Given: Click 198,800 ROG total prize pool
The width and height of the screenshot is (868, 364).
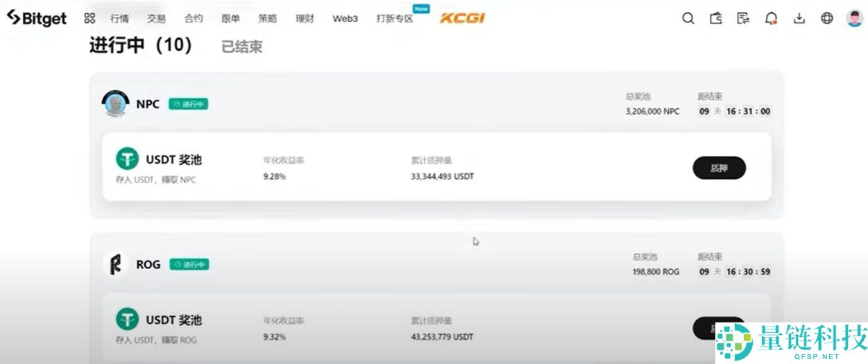Looking at the screenshot, I should (x=656, y=272).
